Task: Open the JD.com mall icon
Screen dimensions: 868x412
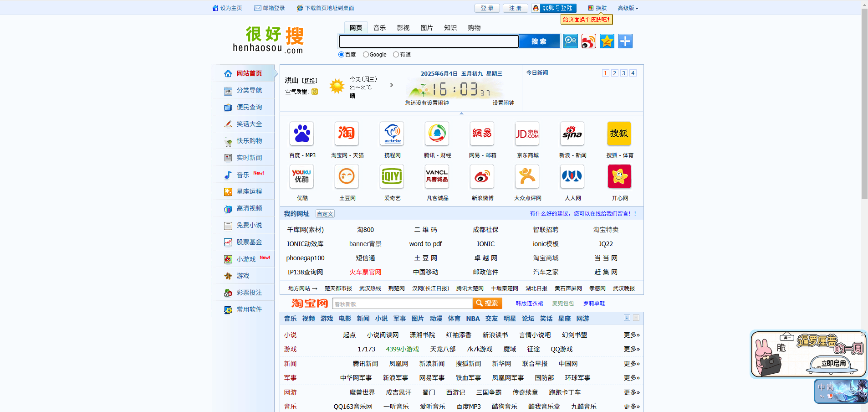Action: [x=527, y=133]
